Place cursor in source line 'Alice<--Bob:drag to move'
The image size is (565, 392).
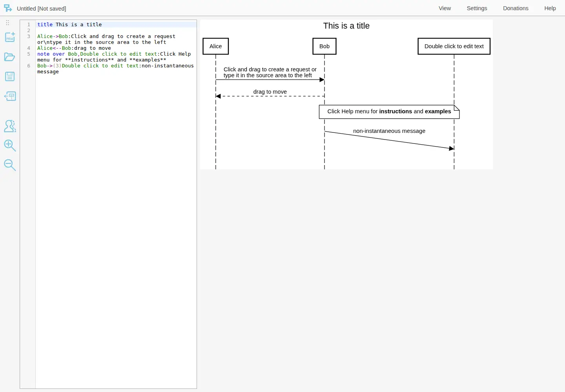(116, 48)
